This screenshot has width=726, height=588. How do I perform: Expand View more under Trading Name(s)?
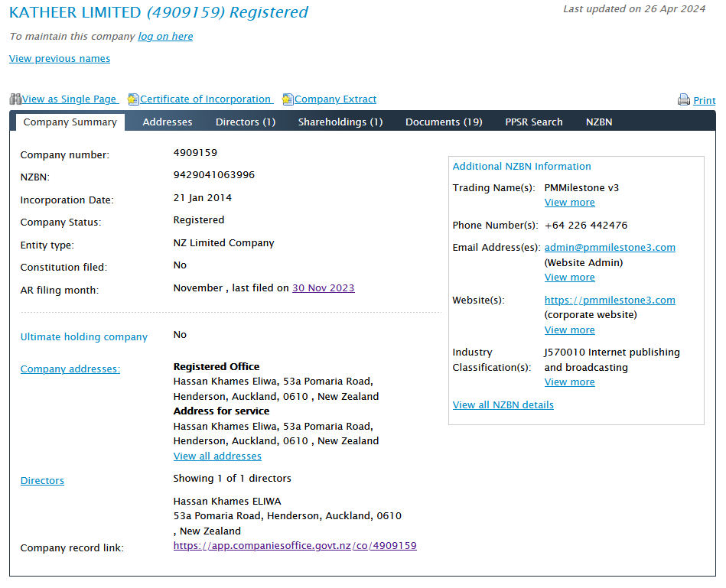coord(569,203)
